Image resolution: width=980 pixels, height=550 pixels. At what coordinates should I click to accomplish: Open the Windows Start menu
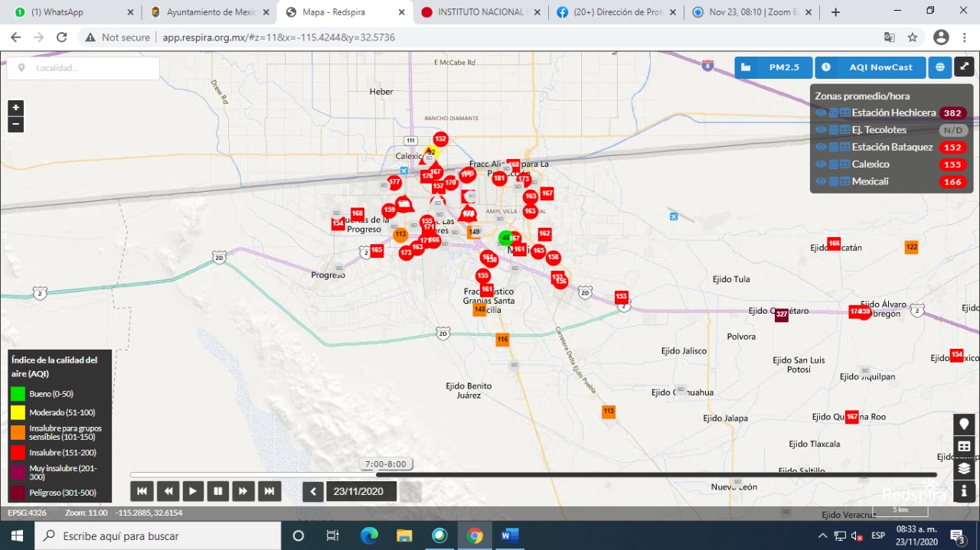click(x=17, y=535)
